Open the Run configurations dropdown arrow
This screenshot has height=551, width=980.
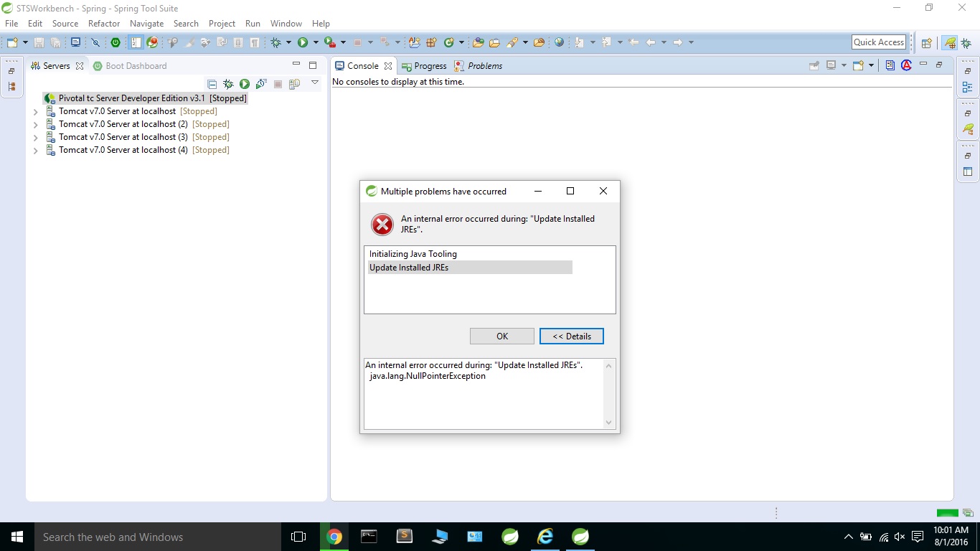pos(316,42)
